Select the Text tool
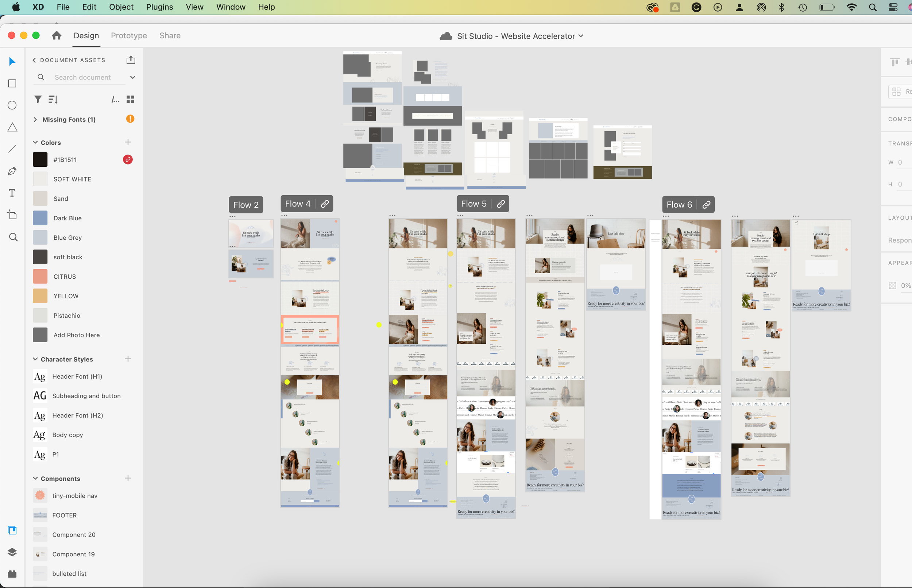The image size is (912, 588). coord(12,193)
